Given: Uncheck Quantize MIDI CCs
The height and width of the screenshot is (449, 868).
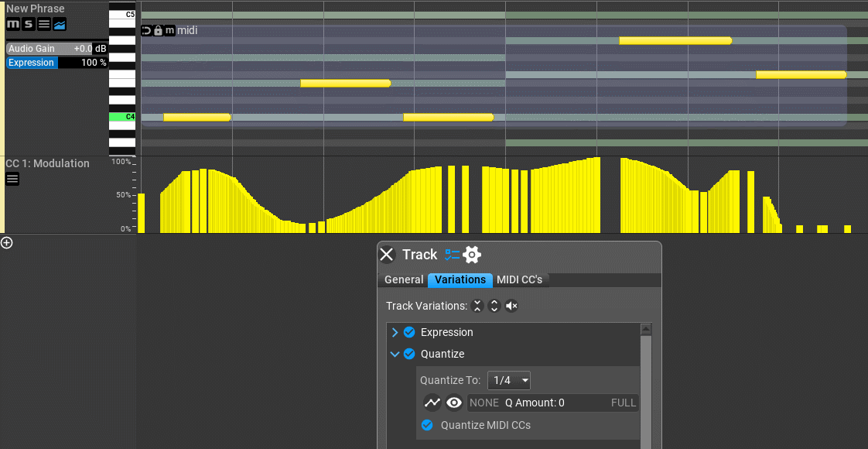Looking at the screenshot, I should point(427,425).
